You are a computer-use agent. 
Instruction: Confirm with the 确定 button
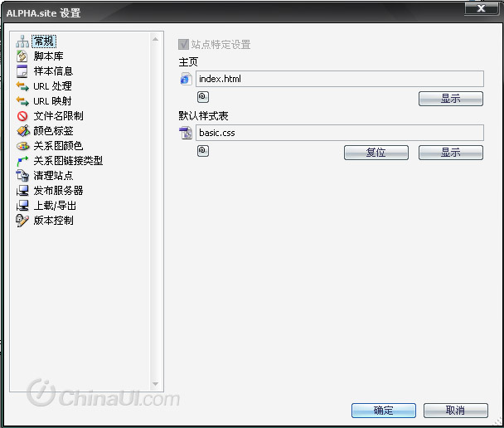point(384,411)
